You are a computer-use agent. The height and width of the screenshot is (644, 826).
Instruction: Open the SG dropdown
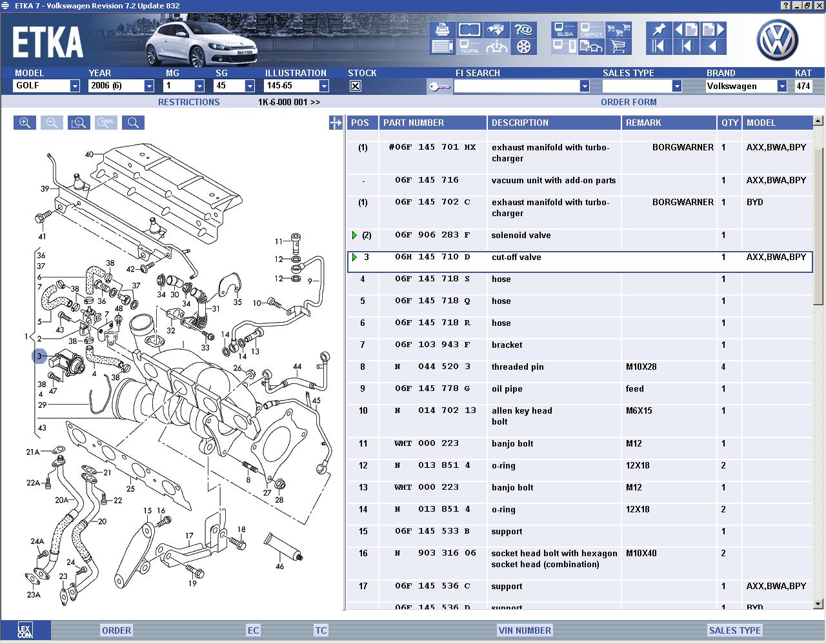(x=250, y=86)
